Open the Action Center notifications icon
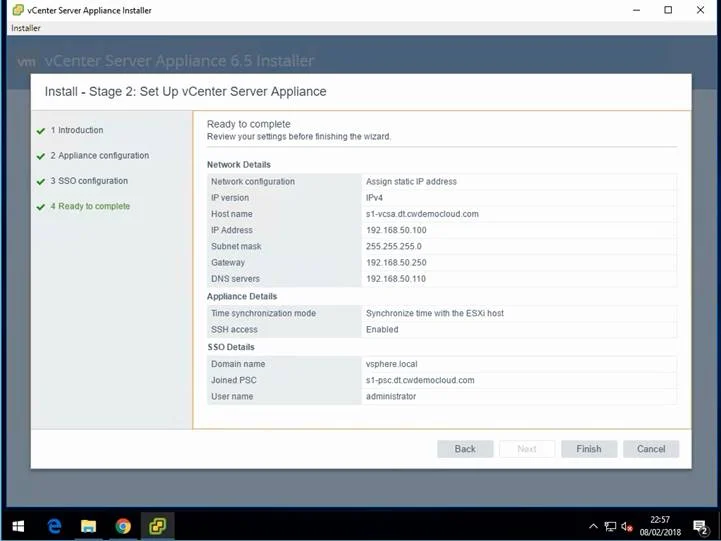This screenshot has width=721, height=541. 700,527
